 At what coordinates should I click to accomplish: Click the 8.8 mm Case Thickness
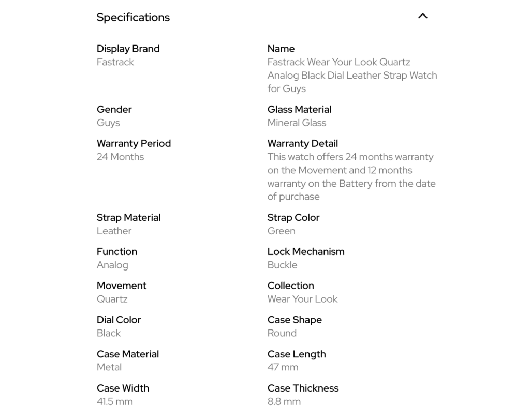click(284, 402)
